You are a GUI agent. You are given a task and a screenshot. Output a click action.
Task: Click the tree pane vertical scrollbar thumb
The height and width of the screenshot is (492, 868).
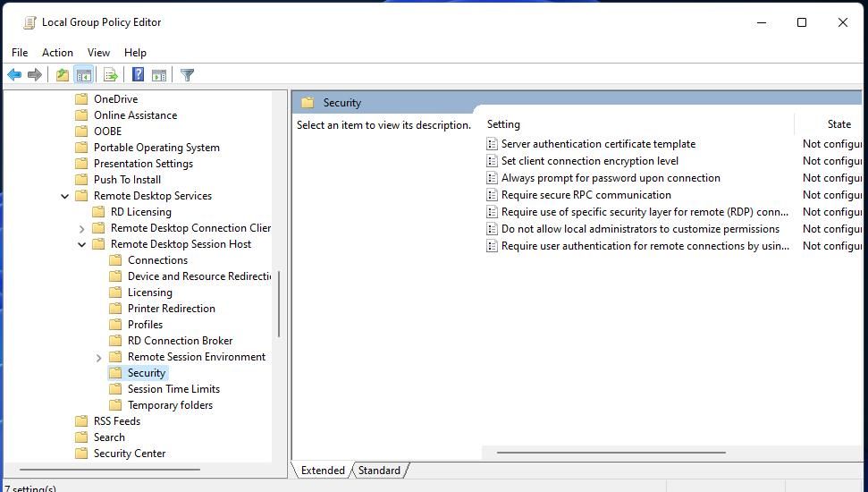tap(279, 303)
